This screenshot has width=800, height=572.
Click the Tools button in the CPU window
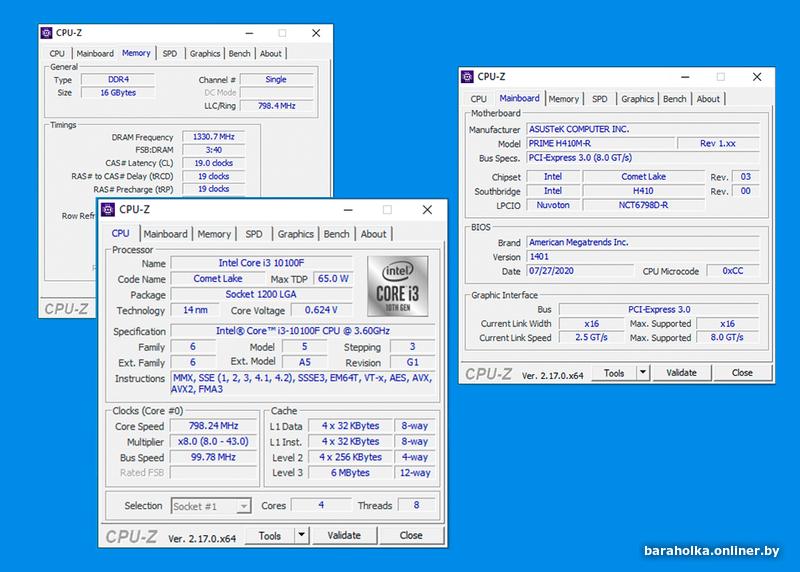pyautogui.click(x=270, y=536)
